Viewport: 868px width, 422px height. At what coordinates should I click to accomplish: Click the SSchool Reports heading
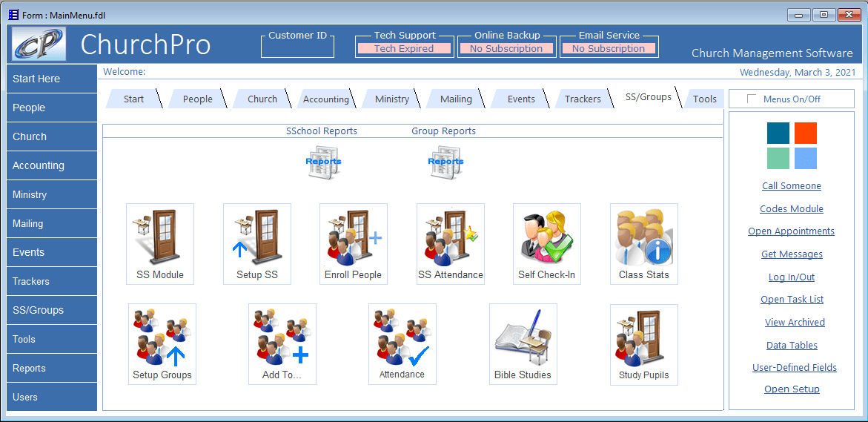coord(322,131)
